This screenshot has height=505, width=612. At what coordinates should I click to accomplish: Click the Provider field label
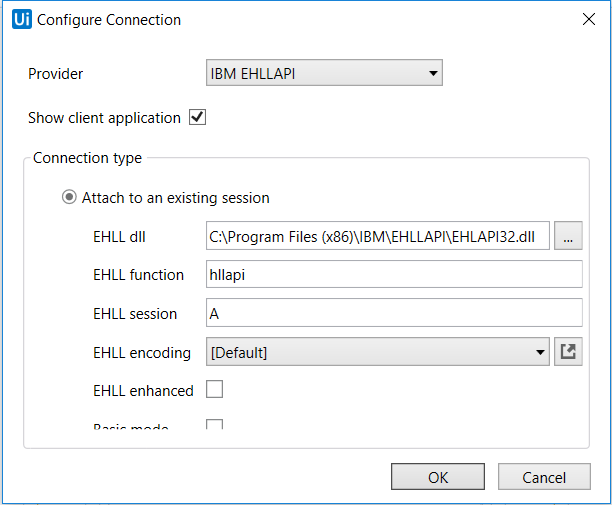[x=56, y=73]
